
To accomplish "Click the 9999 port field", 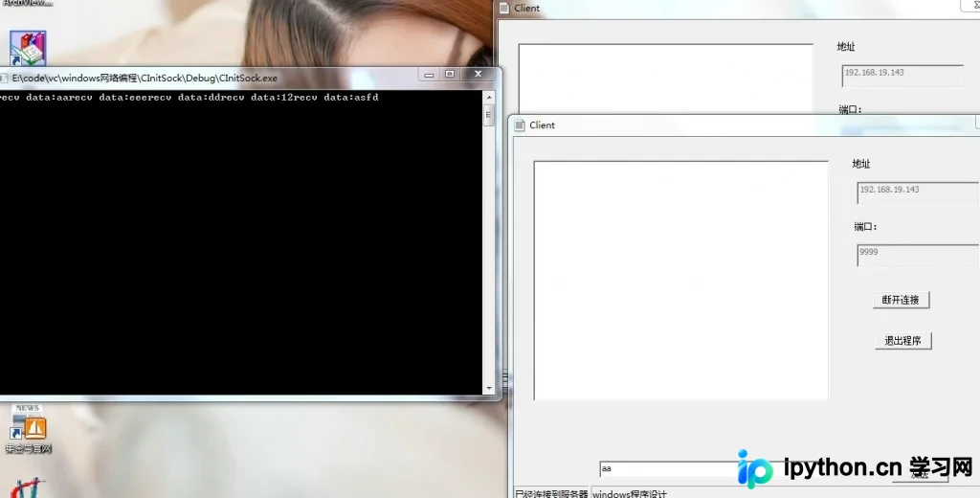I will pos(918,256).
